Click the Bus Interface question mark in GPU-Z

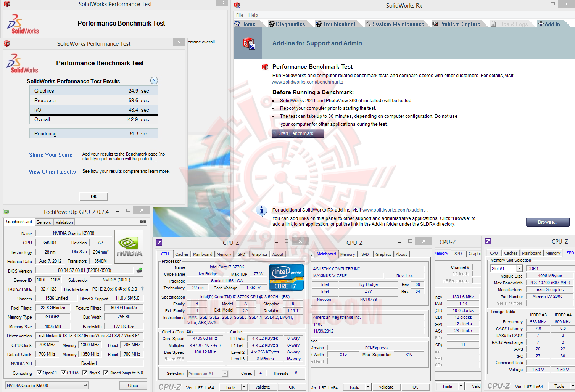[x=142, y=289]
